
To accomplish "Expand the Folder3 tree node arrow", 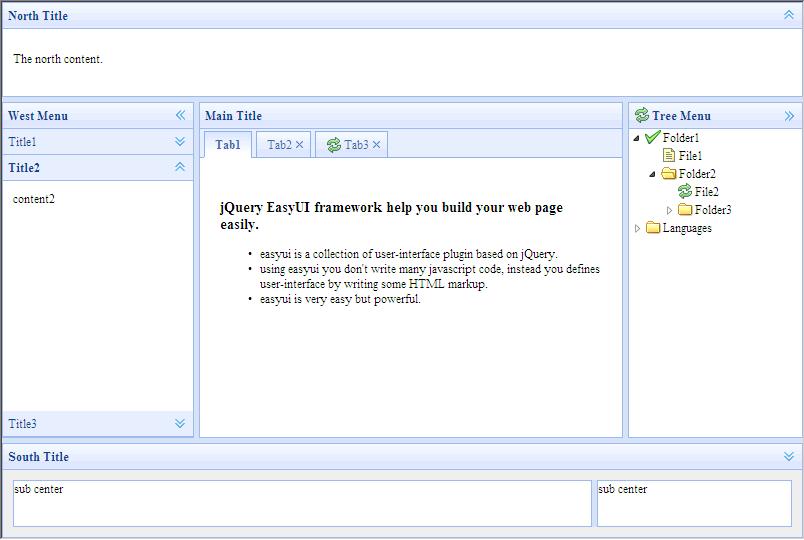I will pyautogui.click(x=669, y=210).
